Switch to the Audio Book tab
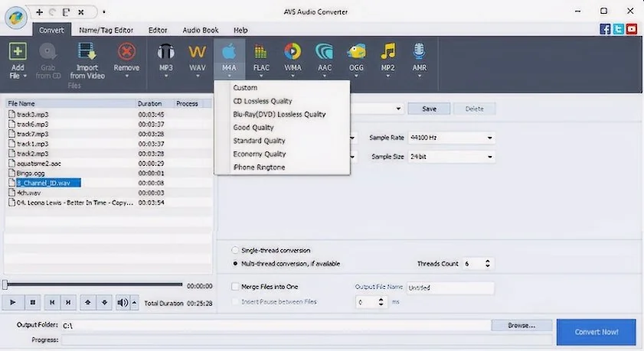The image size is (644, 351). click(201, 30)
